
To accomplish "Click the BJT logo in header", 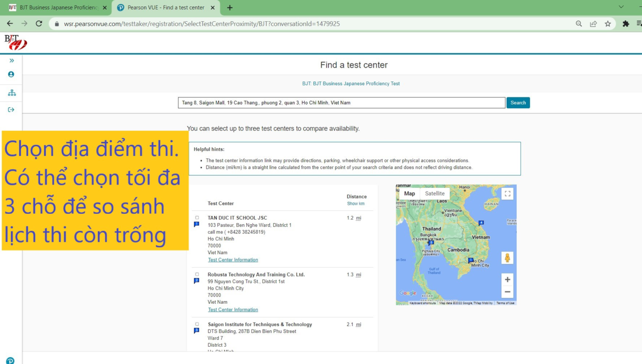I will pyautogui.click(x=16, y=42).
